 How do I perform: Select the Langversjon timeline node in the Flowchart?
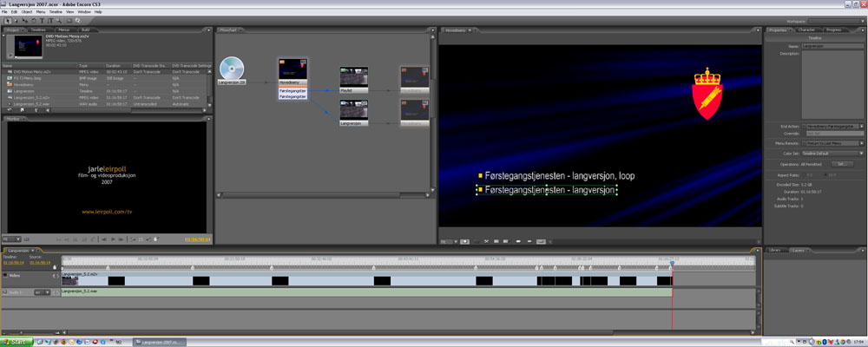(354, 113)
